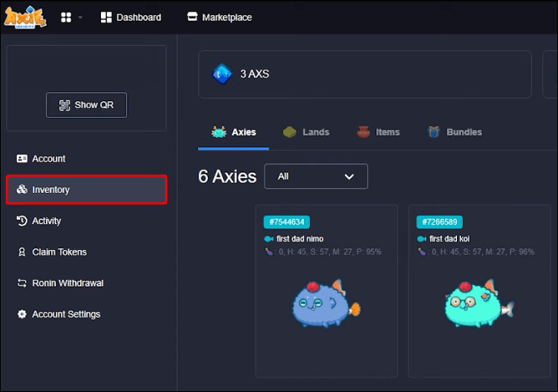
Task: Click the Activity history clock icon
Action: (x=22, y=221)
